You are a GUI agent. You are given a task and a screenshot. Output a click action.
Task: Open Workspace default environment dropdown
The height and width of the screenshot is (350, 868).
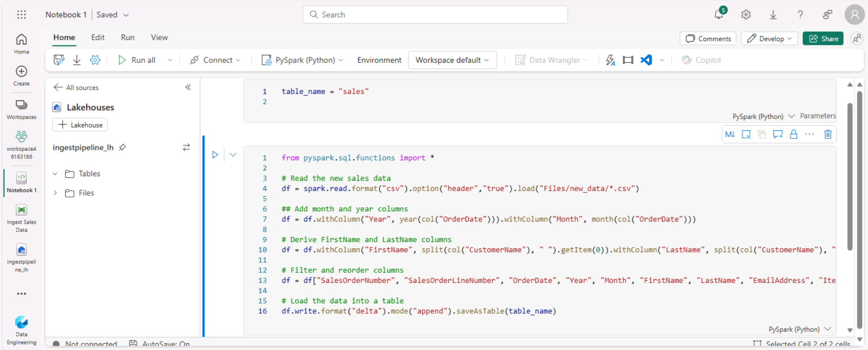coord(453,60)
